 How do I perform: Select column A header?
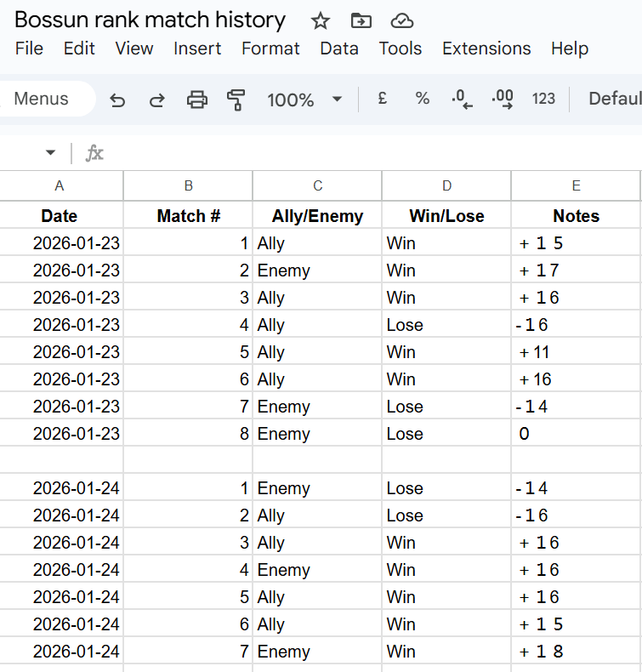click(60, 185)
